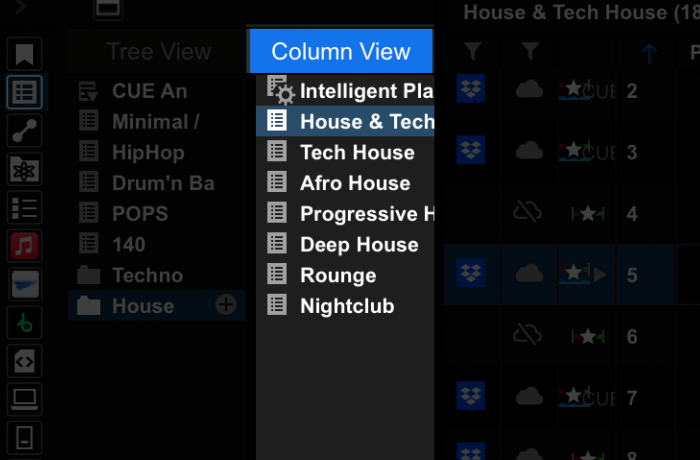The width and height of the screenshot is (700, 460).
Task: Toggle the cloud icon on track 3
Action: click(x=529, y=151)
